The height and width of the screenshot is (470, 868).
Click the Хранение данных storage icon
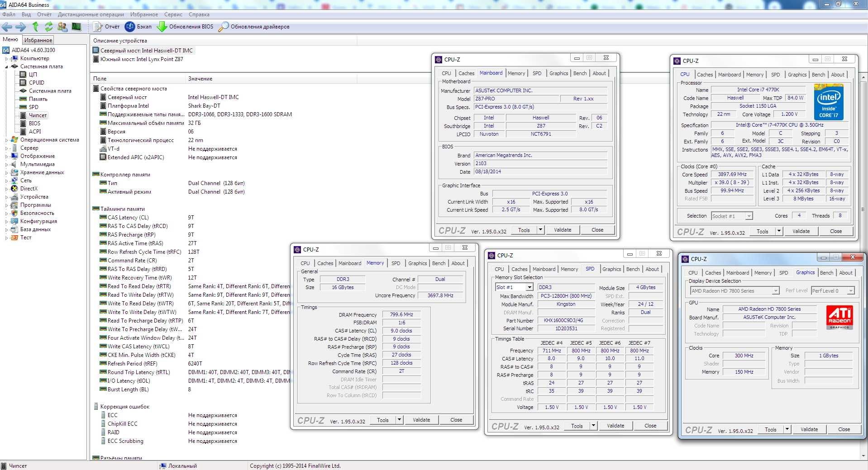[x=14, y=172]
